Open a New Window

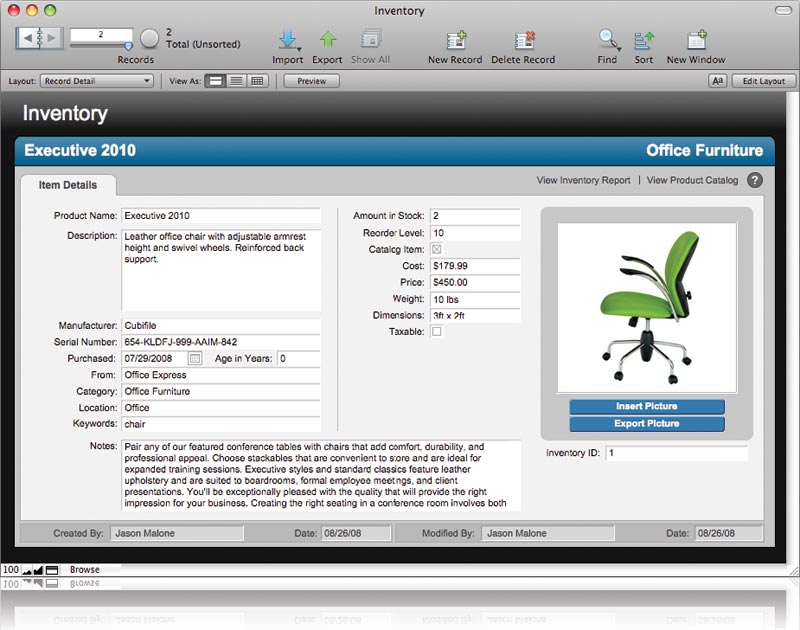coord(696,40)
